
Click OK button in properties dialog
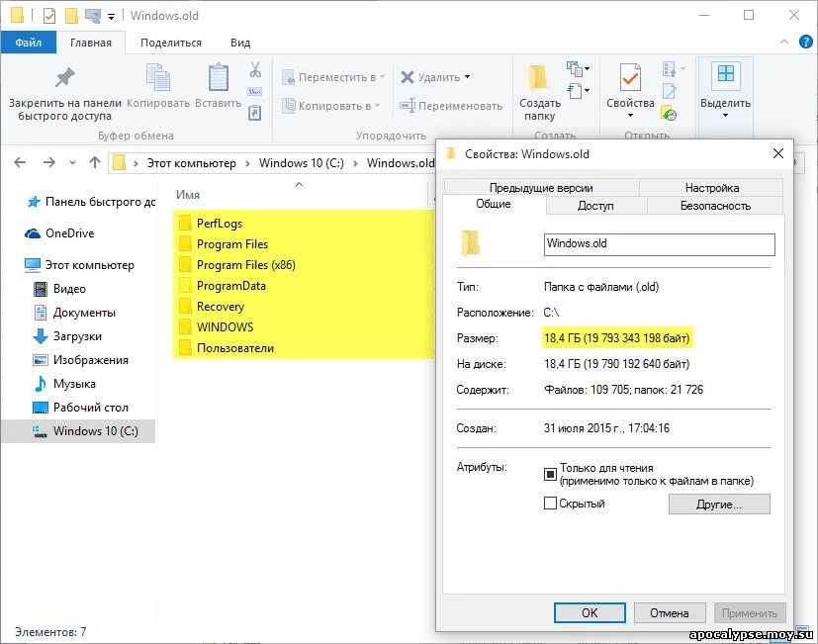590,612
